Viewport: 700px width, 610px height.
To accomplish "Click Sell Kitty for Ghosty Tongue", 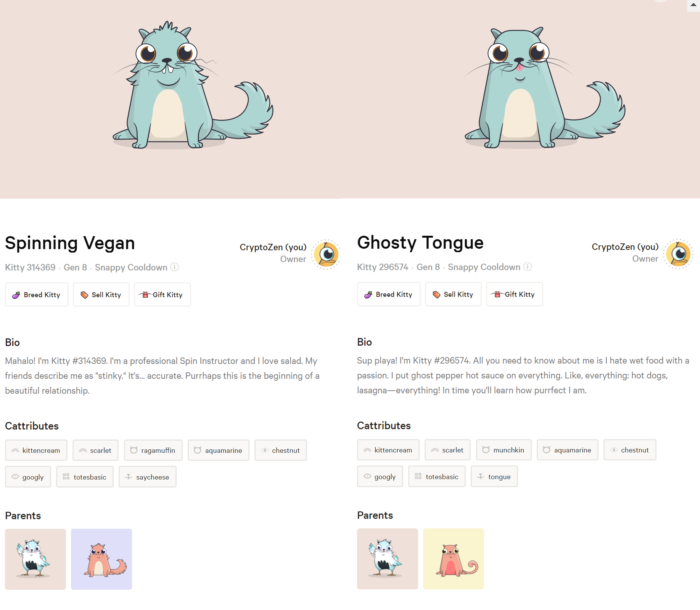I will 453,294.
